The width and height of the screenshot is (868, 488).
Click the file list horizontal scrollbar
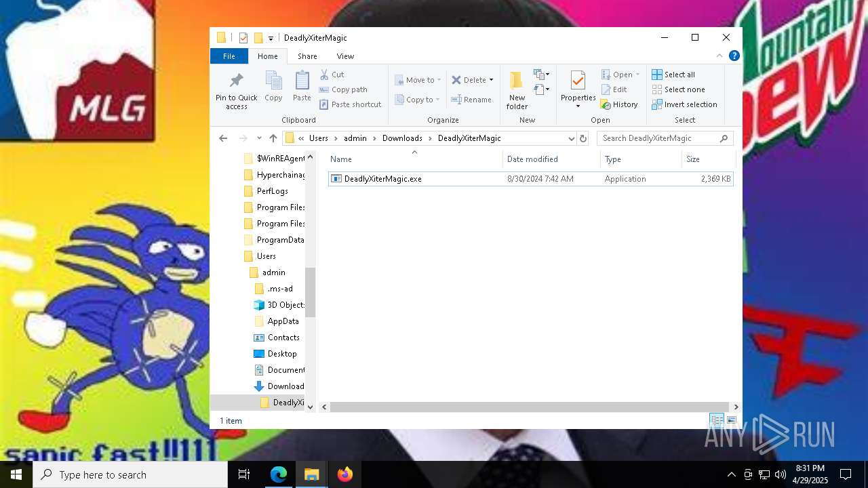pyautogui.click(x=530, y=407)
